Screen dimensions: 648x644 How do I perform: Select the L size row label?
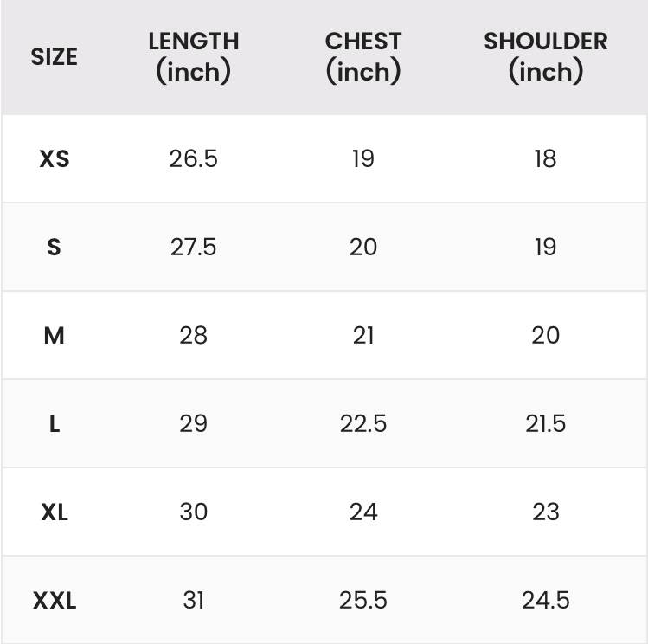pos(55,423)
